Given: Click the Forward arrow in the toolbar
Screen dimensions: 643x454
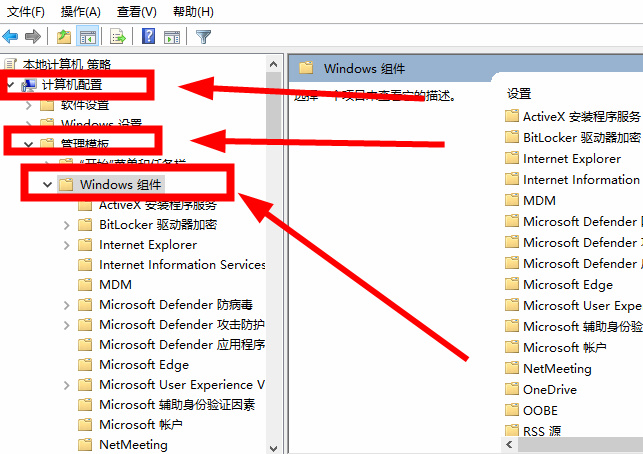Looking at the screenshot, I should [32, 37].
